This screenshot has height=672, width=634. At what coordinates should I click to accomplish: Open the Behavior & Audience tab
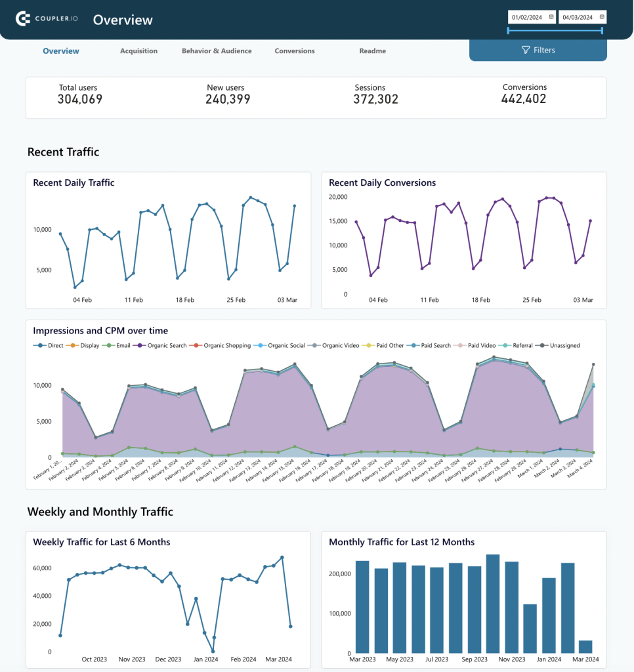coord(217,51)
